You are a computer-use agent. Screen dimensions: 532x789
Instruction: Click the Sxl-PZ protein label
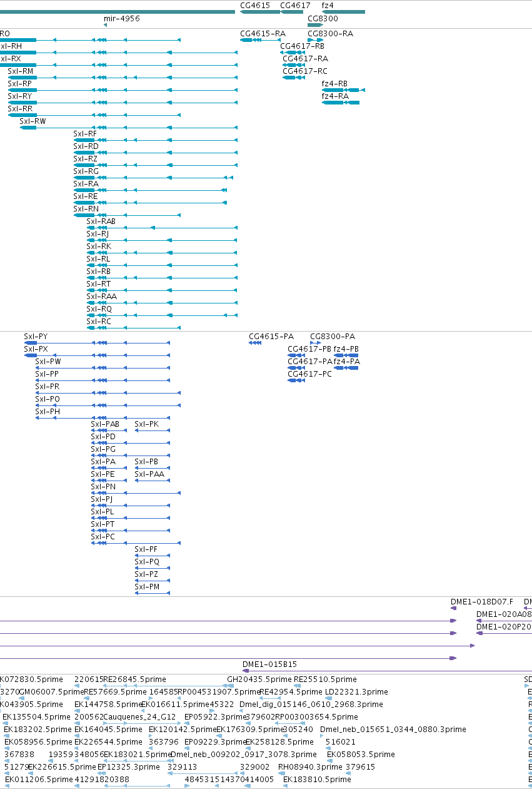point(146,574)
